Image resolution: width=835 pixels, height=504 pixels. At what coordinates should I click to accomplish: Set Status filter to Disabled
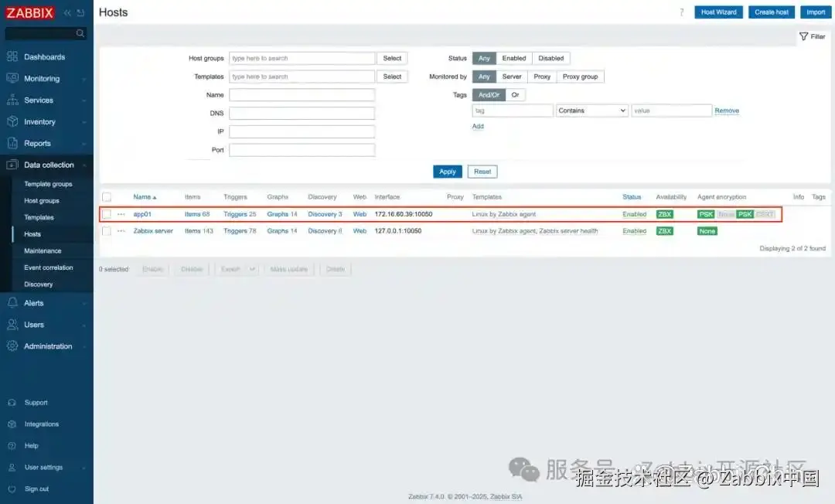coord(550,59)
